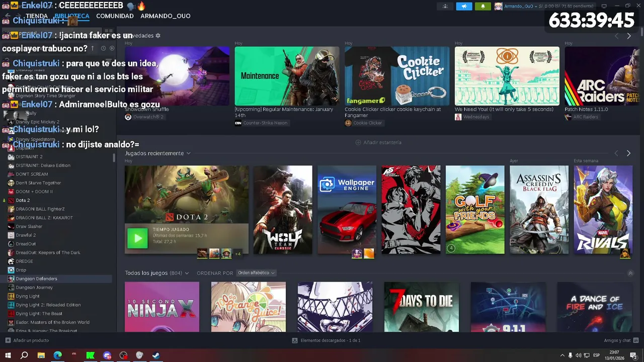Click Añadir un producto
Image resolution: width=644 pixels, height=362 pixels.
point(31,340)
